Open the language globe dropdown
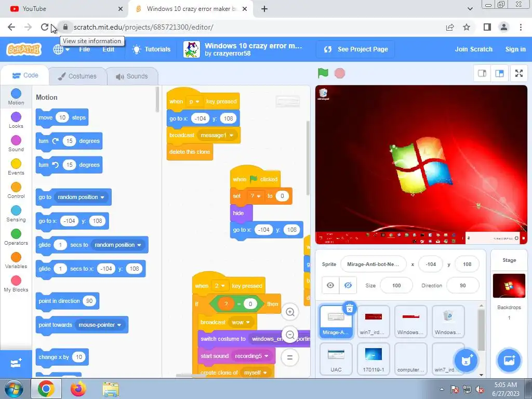This screenshot has width=532, height=399. 61,49
